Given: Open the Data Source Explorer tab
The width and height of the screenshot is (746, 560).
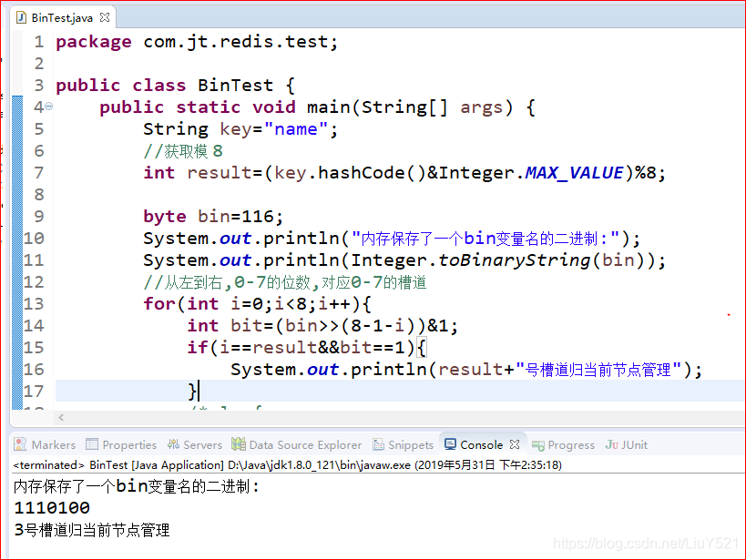Looking at the screenshot, I should [x=296, y=444].
